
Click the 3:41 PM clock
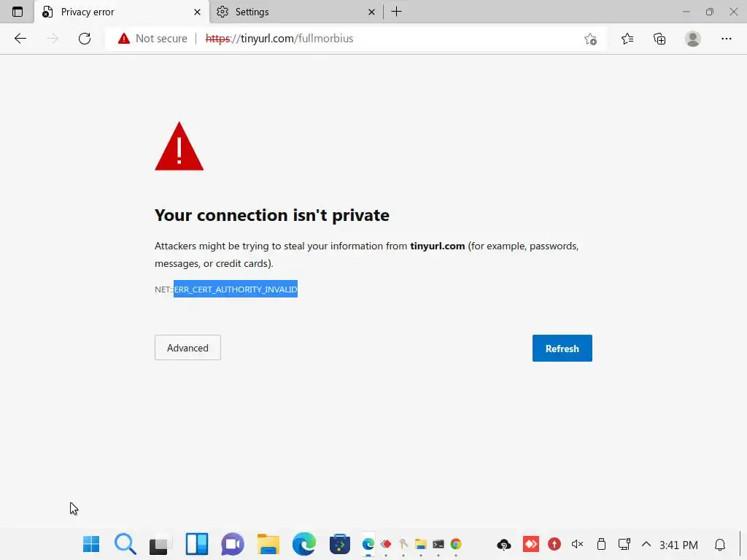tap(678, 545)
